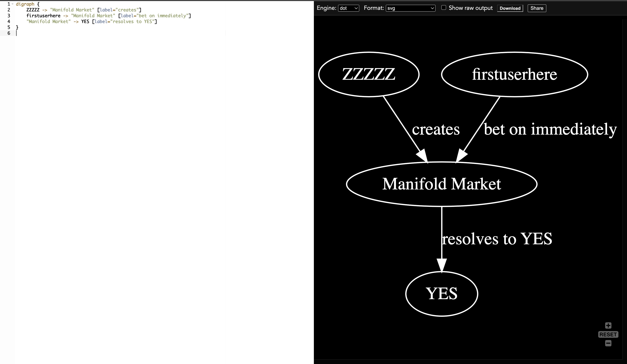This screenshot has height=364, width=627.
Task: Click the zoom out minus icon
Action: point(608,343)
